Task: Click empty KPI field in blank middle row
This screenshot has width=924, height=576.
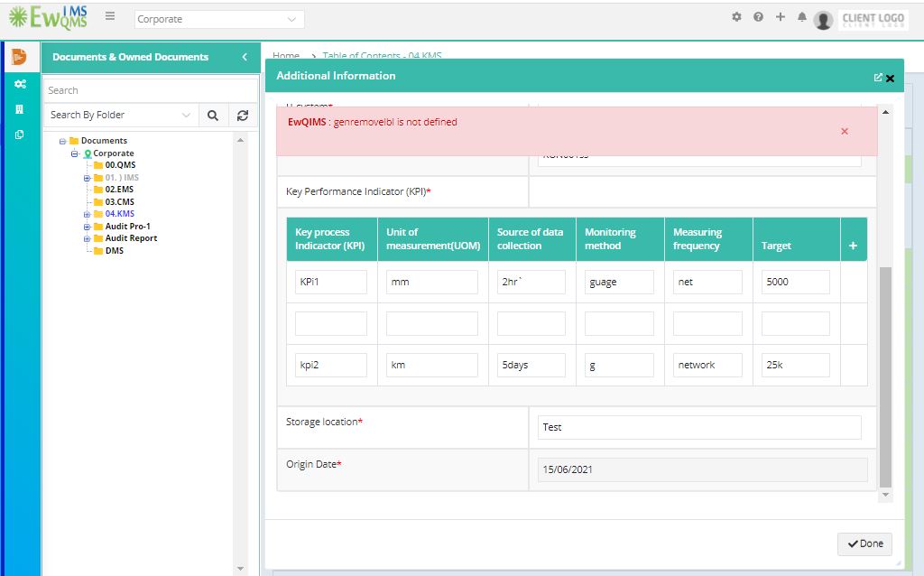Action: click(331, 324)
